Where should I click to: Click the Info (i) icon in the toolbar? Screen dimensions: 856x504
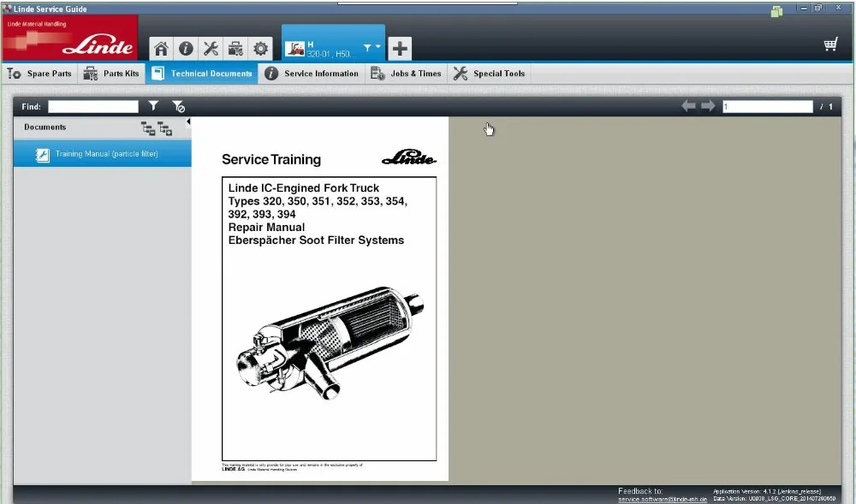tap(186, 48)
